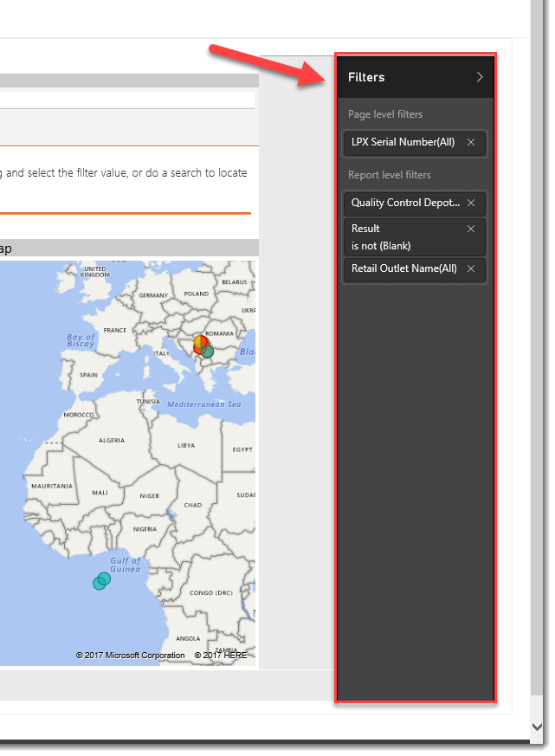The width and height of the screenshot is (555, 756).
Task: Click the SPAIN label on the map
Action: [x=88, y=375]
